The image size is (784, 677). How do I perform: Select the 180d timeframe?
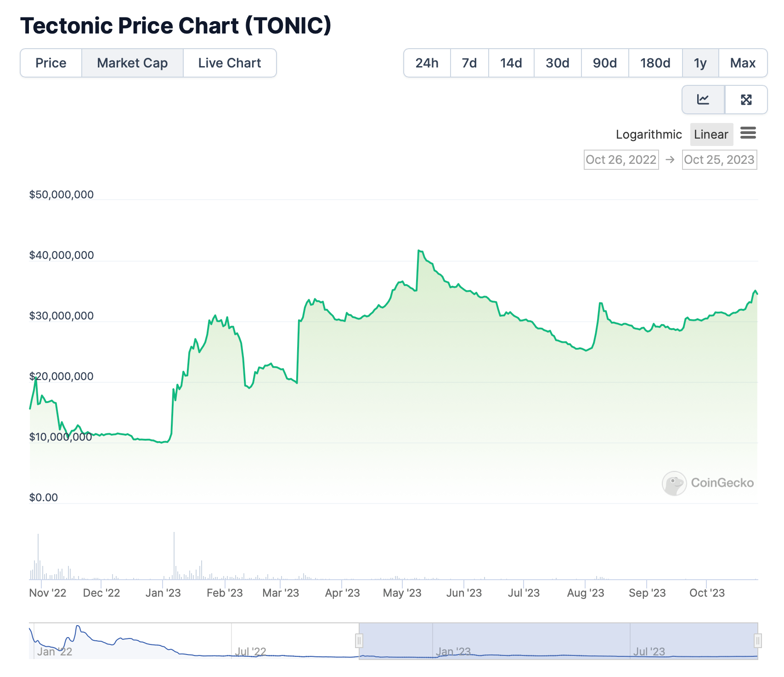click(655, 63)
